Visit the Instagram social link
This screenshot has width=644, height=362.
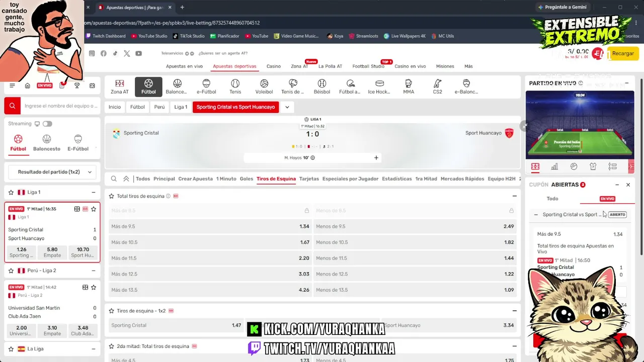[x=92, y=53]
